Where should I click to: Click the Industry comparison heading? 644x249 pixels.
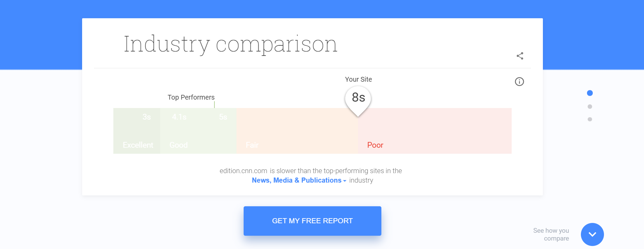pyautogui.click(x=230, y=44)
